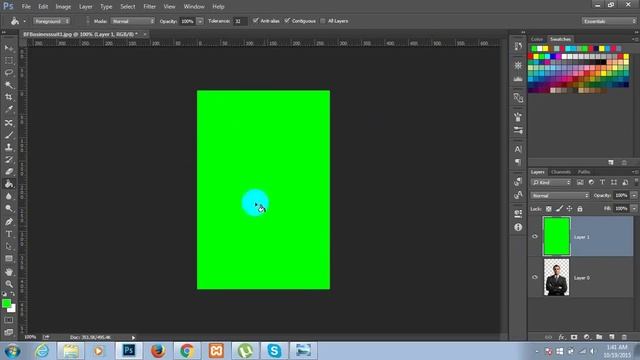Select the Hand tool
Image resolution: width=640 pixels, height=360 pixels.
point(9,272)
